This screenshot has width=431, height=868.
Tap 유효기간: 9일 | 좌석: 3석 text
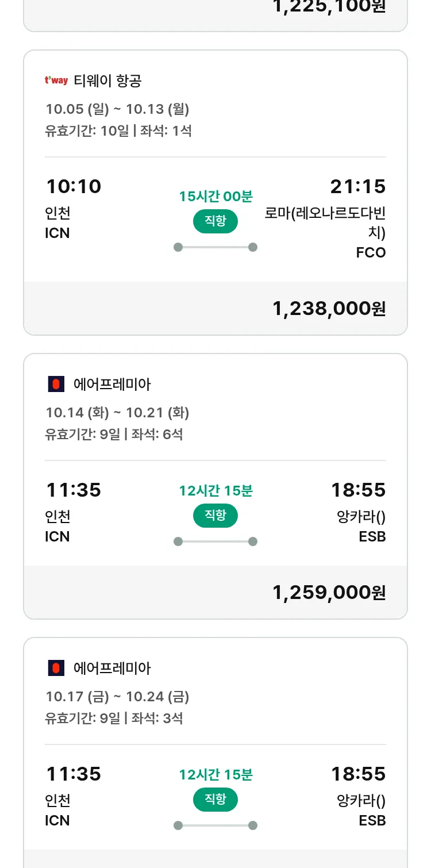114,718
